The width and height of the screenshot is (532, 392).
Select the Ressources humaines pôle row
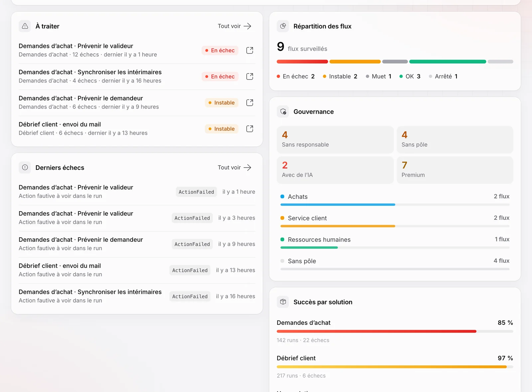click(x=395, y=242)
